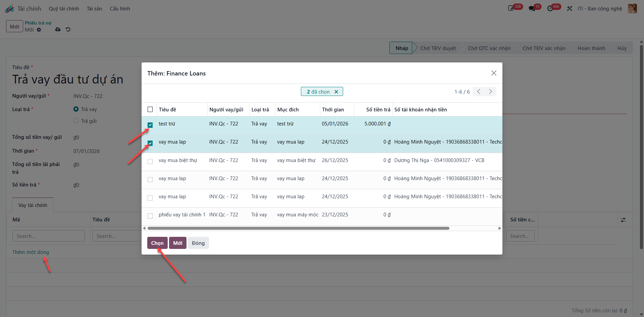Image resolution: width=644 pixels, height=317 pixels.
Task: Select the Chờ TĐV duyệt stage
Action: (438, 48)
